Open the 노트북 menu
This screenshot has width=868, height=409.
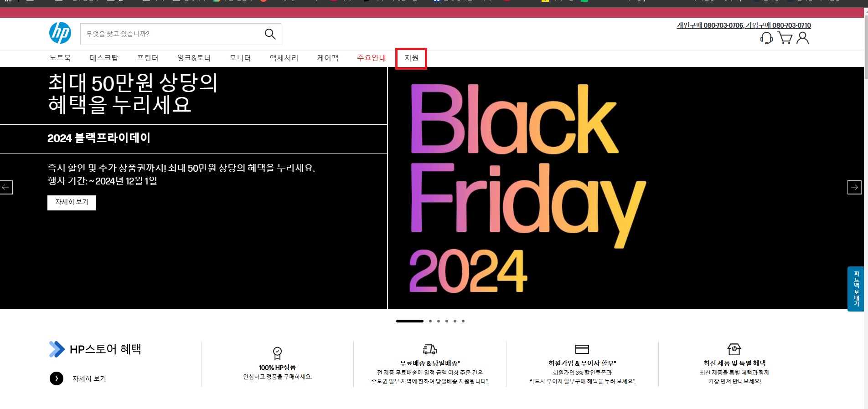[60, 58]
